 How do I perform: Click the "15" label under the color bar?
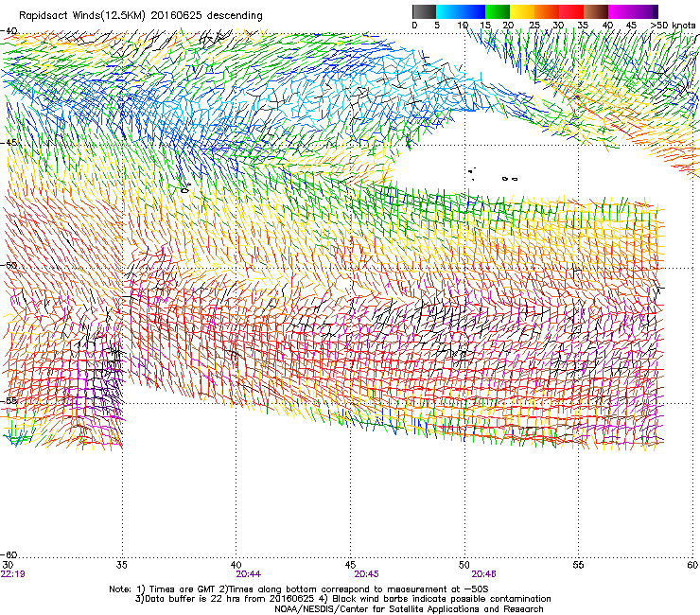pos(485,26)
